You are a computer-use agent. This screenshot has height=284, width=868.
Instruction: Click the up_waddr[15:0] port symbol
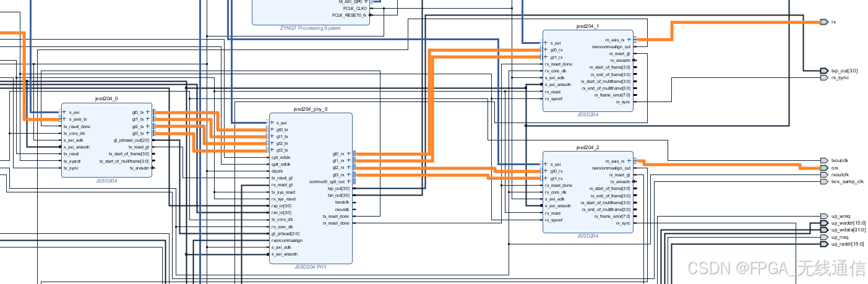point(824,223)
